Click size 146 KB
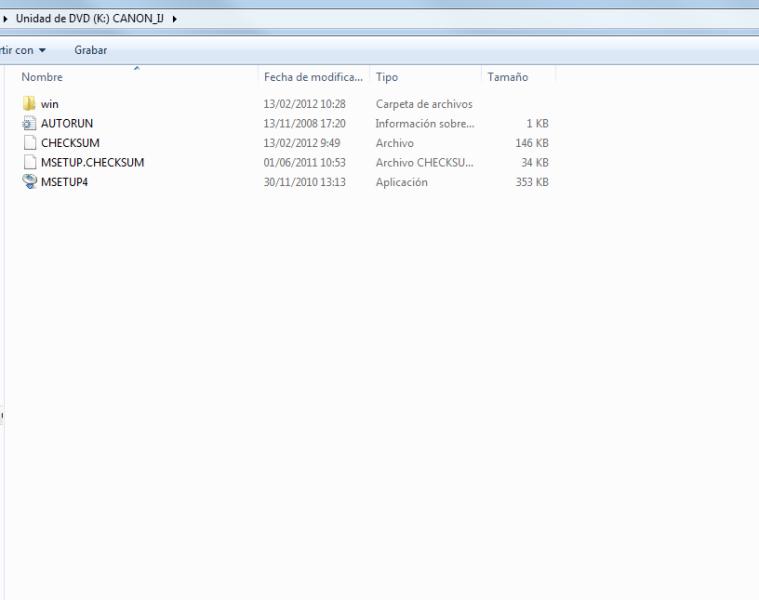Viewport: 759px width, 600px height. point(532,143)
